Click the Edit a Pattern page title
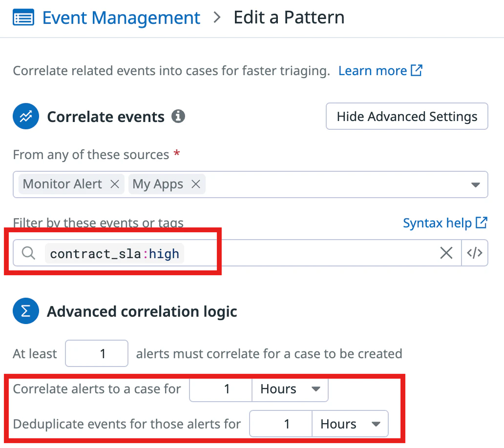This screenshot has width=504, height=448. tap(289, 18)
